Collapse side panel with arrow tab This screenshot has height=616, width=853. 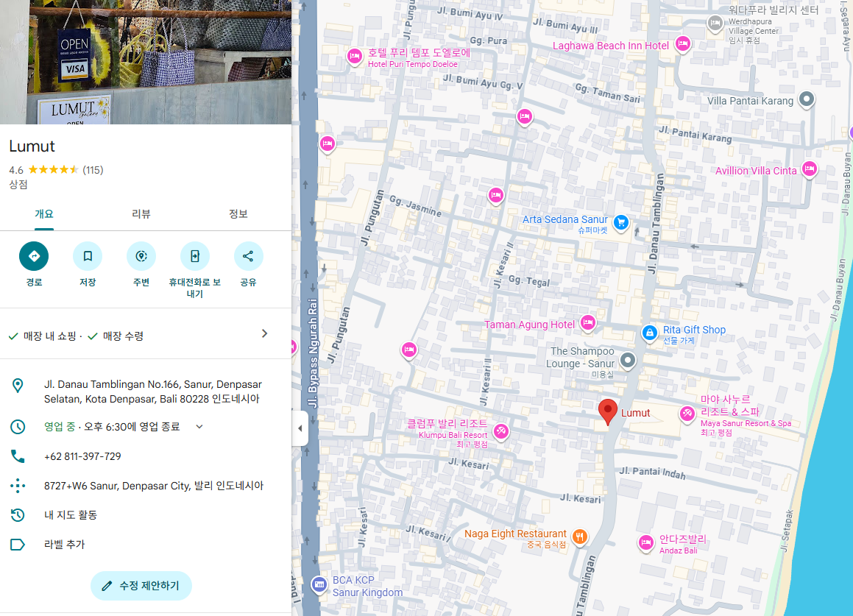pos(300,428)
